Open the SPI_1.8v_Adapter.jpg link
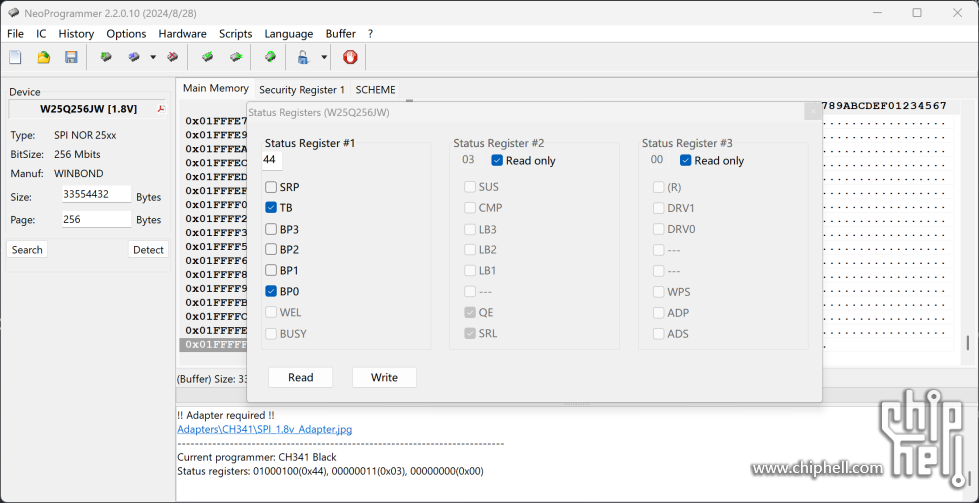 pos(265,429)
